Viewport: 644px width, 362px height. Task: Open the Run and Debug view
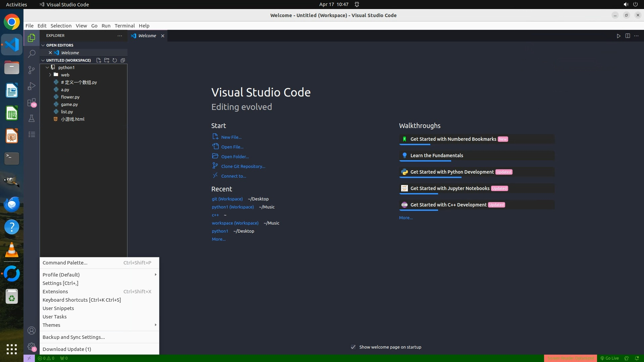pyautogui.click(x=32, y=86)
